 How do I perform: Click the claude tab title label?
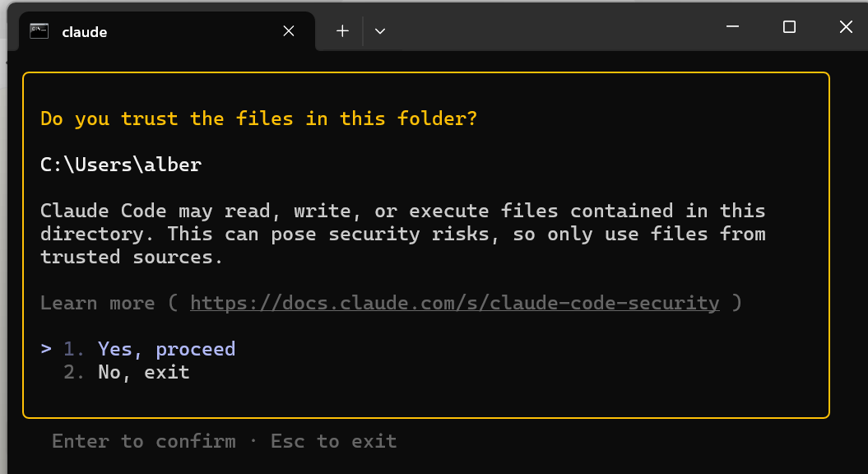tap(83, 32)
